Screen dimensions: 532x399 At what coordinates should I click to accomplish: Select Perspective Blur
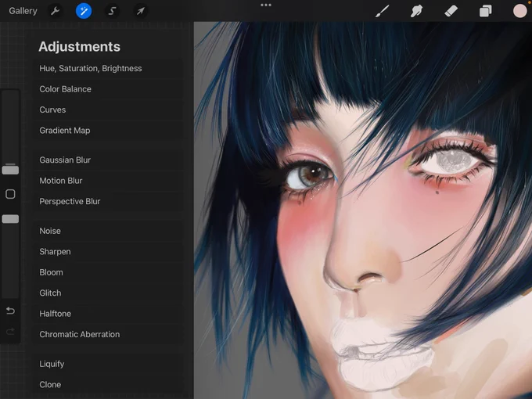click(x=108, y=202)
